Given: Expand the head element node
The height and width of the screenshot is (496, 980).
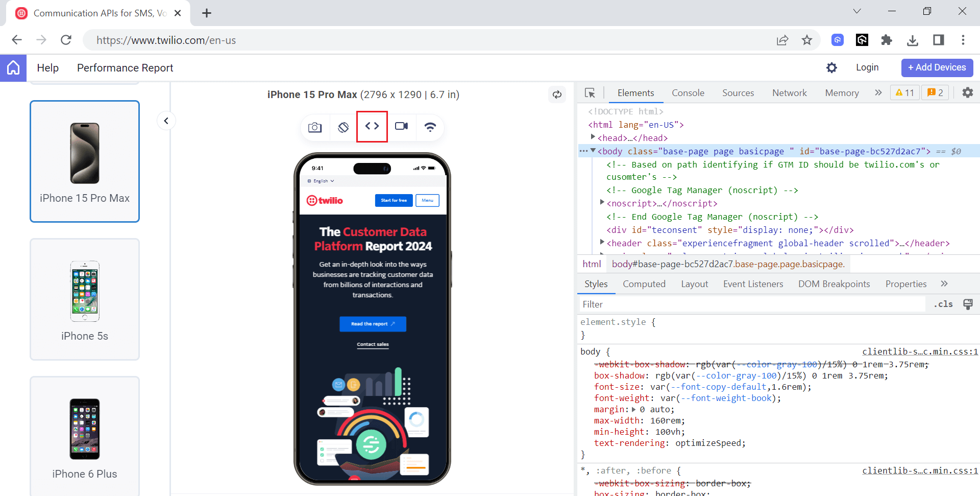Looking at the screenshot, I should pos(593,137).
